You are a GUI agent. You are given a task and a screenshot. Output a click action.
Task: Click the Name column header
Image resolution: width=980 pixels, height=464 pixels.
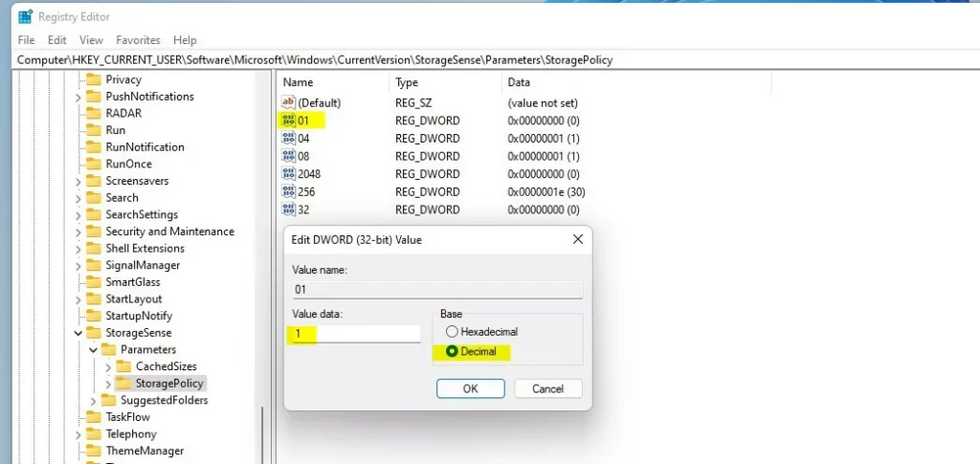click(334, 82)
